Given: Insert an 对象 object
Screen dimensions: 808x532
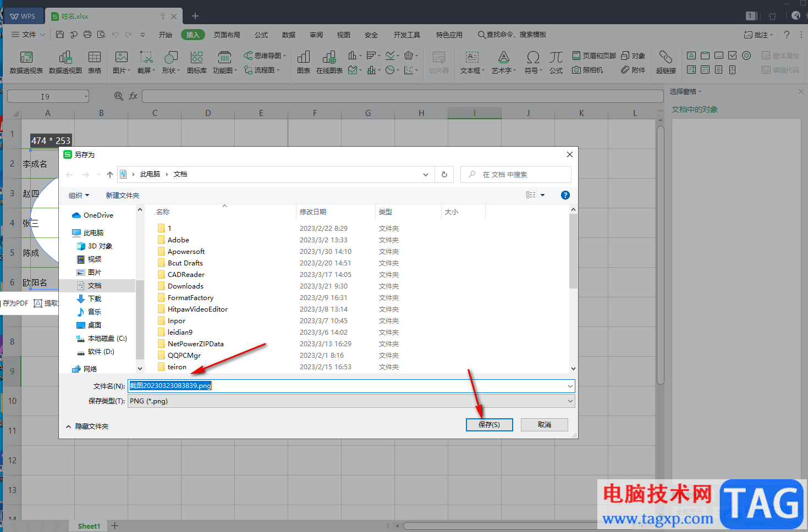Looking at the screenshot, I should [633, 56].
